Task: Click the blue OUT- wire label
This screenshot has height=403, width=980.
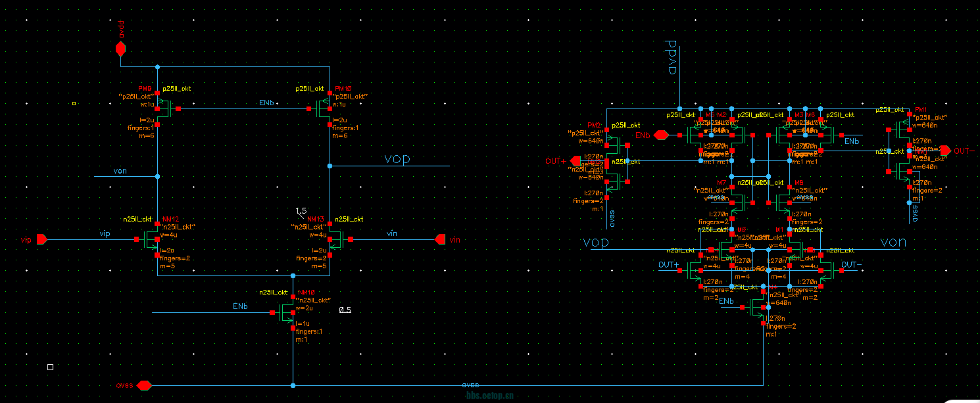Action: click(x=851, y=265)
